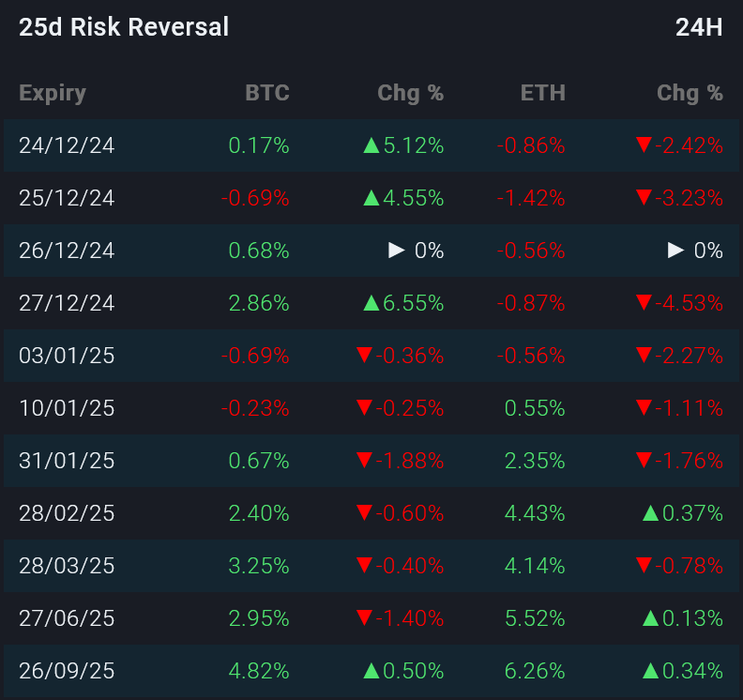The height and width of the screenshot is (700, 743).
Task: Click the 24H timeframe label
Action: point(699,27)
